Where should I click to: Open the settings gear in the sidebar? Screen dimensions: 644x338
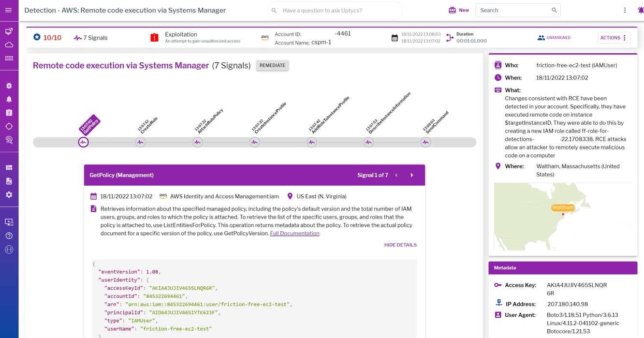click(x=9, y=194)
